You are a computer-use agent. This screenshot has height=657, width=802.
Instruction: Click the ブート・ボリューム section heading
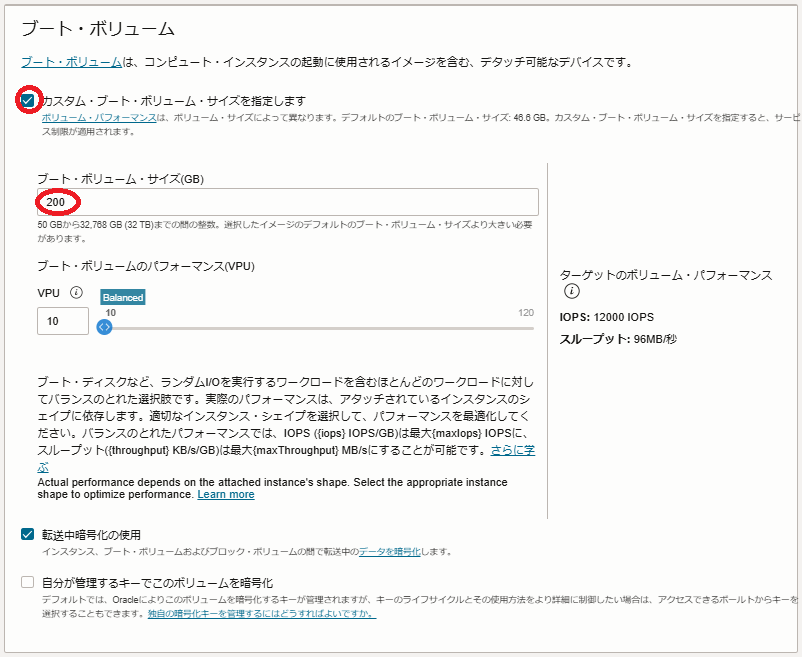click(x=98, y=29)
